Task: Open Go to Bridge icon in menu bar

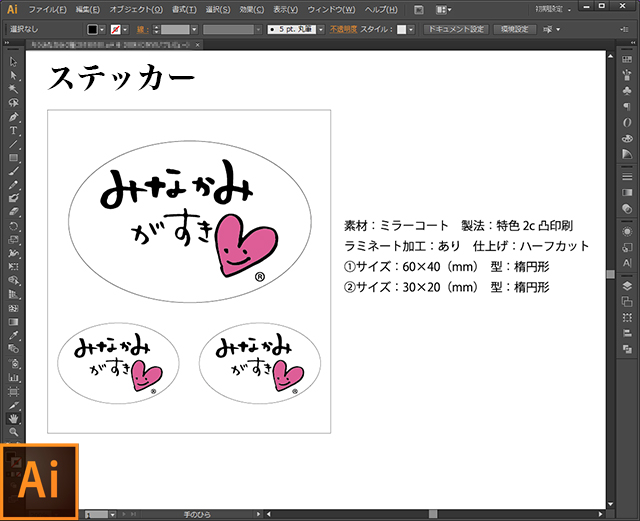Action: (x=418, y=9)
